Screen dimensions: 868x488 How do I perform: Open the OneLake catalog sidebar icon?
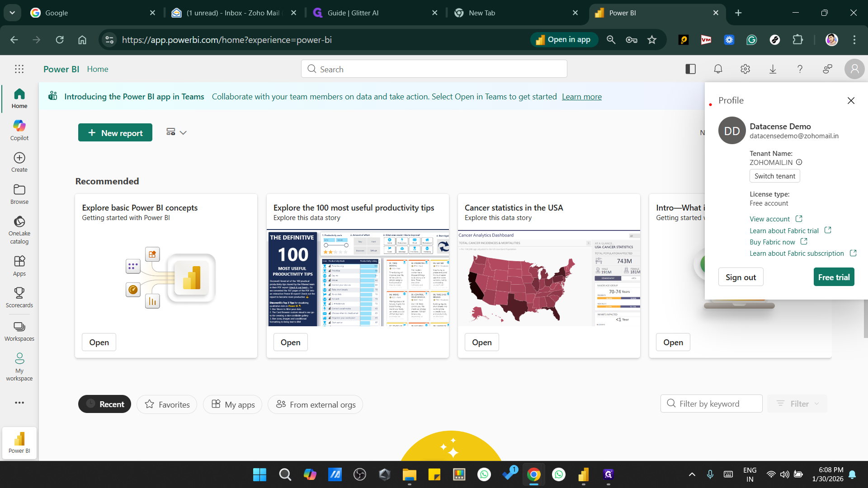[x=19, y=229]
